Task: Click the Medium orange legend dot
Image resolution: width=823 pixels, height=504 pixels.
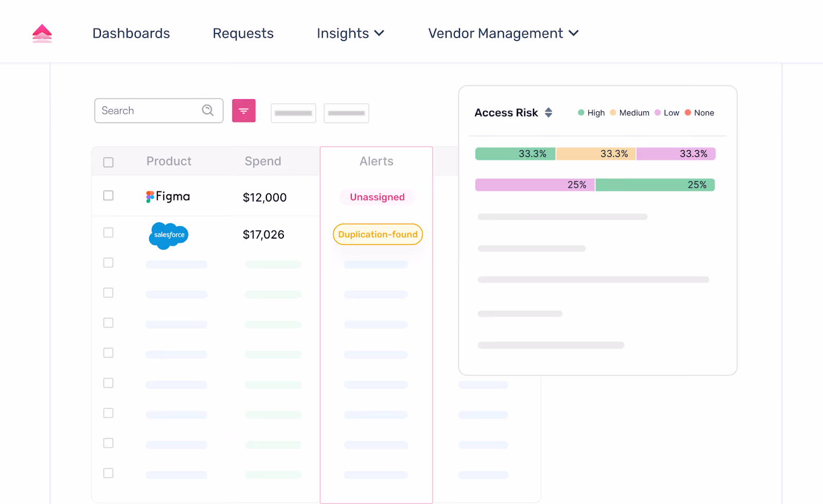Action: (613, 113)
